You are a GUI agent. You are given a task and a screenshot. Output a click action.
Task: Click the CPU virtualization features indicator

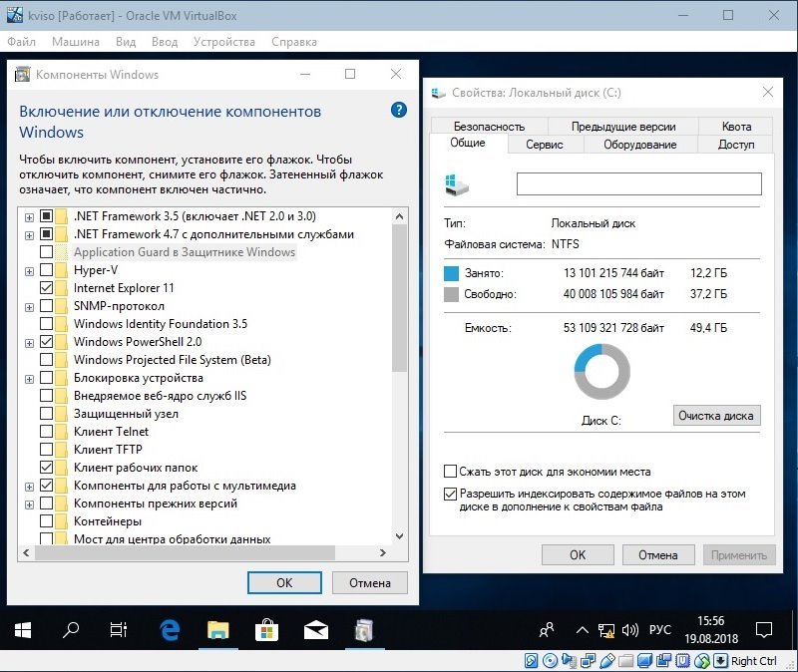(x=682, y=661)
